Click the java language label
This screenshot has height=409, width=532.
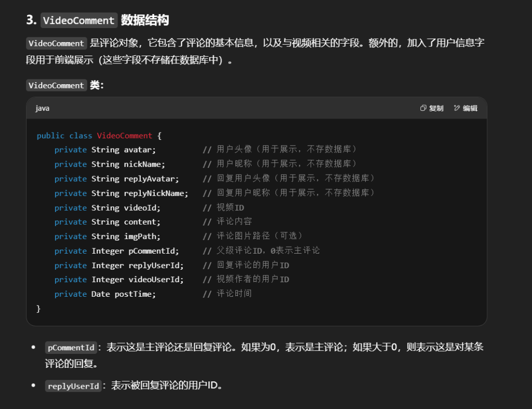43,108
